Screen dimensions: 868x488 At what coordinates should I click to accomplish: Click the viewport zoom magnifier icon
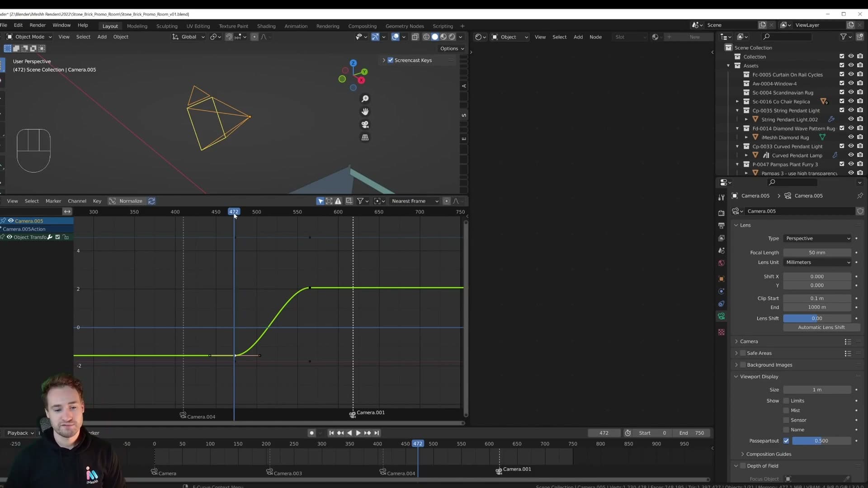365,99
